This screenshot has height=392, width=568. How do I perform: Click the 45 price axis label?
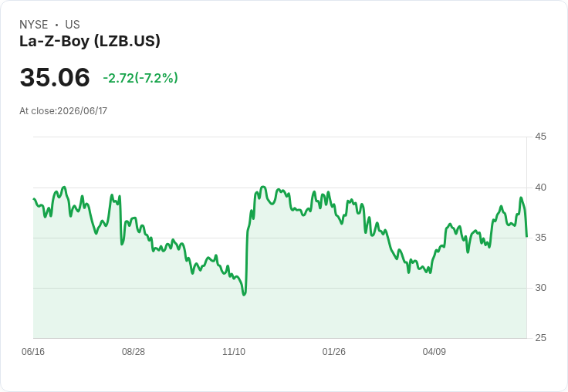[540, 137]
